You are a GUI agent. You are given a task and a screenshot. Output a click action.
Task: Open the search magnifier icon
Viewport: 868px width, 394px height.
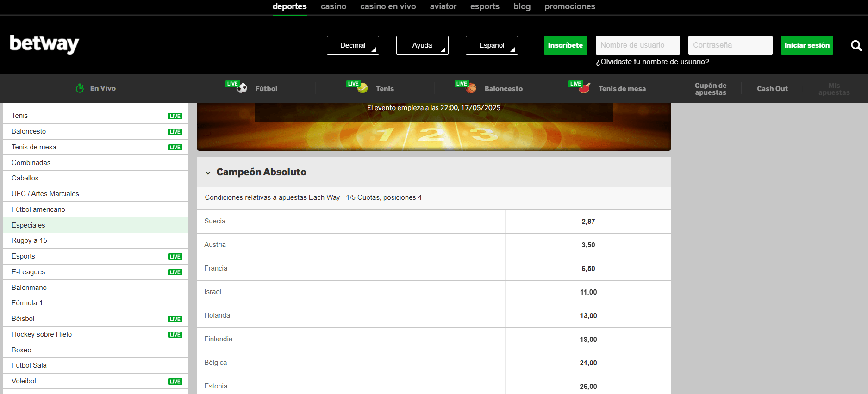[x=856, y=45]
